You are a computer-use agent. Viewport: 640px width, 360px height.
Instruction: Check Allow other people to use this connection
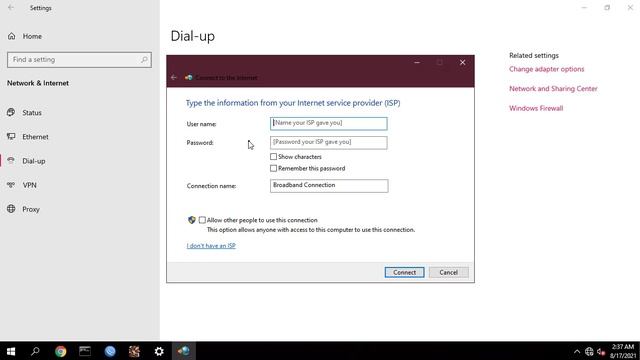coord(202,220)
